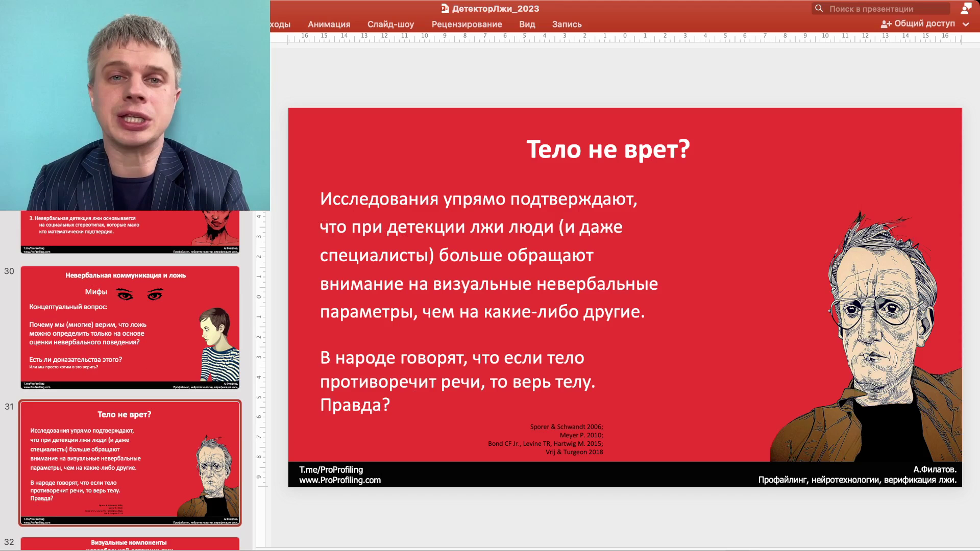Click the magnifier icon in search box
Screen dimensions: 980x551
(819, 9)
